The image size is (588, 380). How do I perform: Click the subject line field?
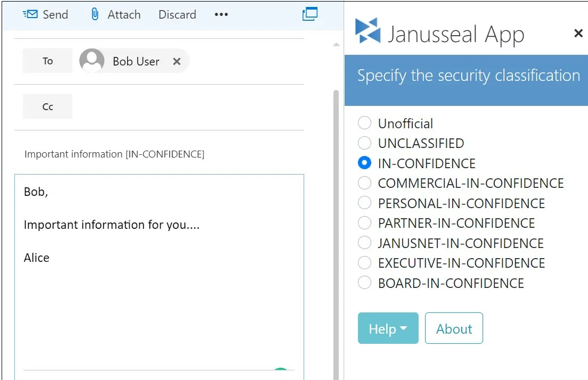click(x=160, y=154)
